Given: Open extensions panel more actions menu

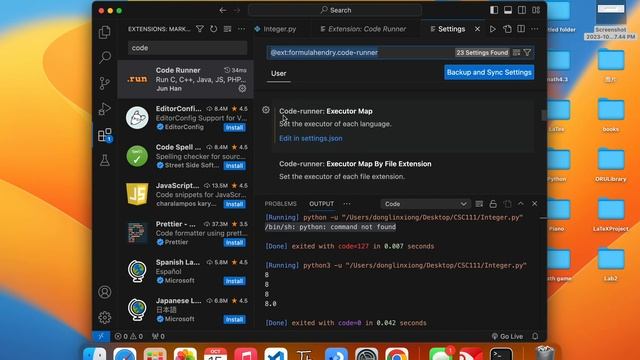Looking at the screenshot, I should (x=242, y=29).
